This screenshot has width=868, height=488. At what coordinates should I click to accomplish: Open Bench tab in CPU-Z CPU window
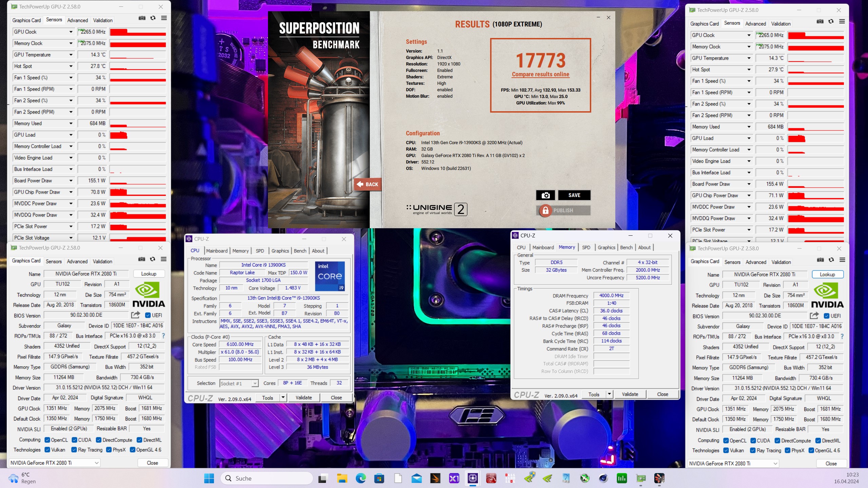[x=300, y=251]
